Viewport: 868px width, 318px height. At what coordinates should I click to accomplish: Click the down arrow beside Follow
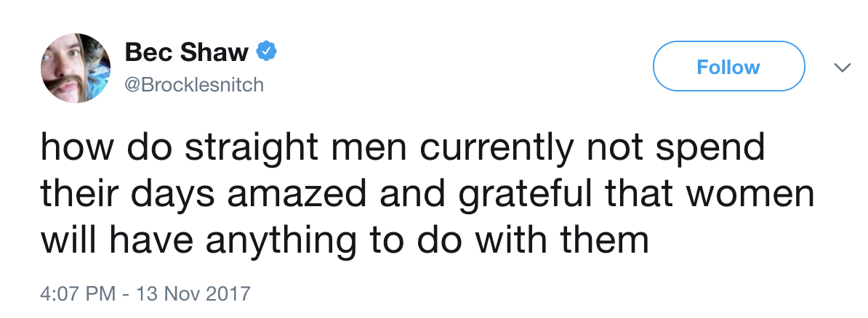coord(843,68)
